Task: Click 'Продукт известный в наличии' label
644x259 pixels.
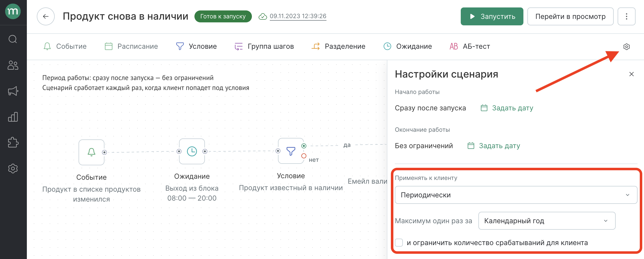Action: point(291,188)
